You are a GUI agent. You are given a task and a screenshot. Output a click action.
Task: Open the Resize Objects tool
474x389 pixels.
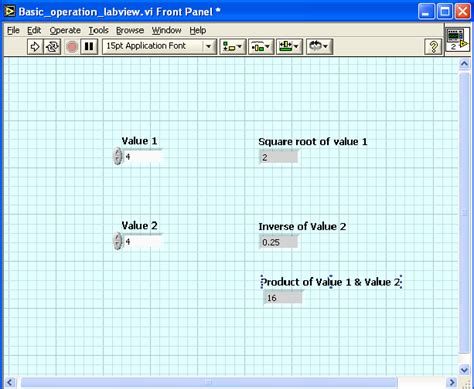point(289,46)
